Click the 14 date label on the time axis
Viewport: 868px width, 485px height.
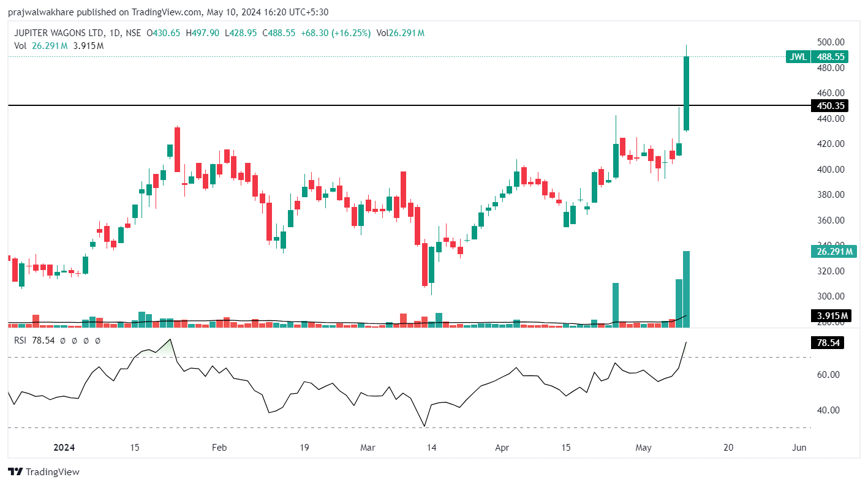pos(431,448)
